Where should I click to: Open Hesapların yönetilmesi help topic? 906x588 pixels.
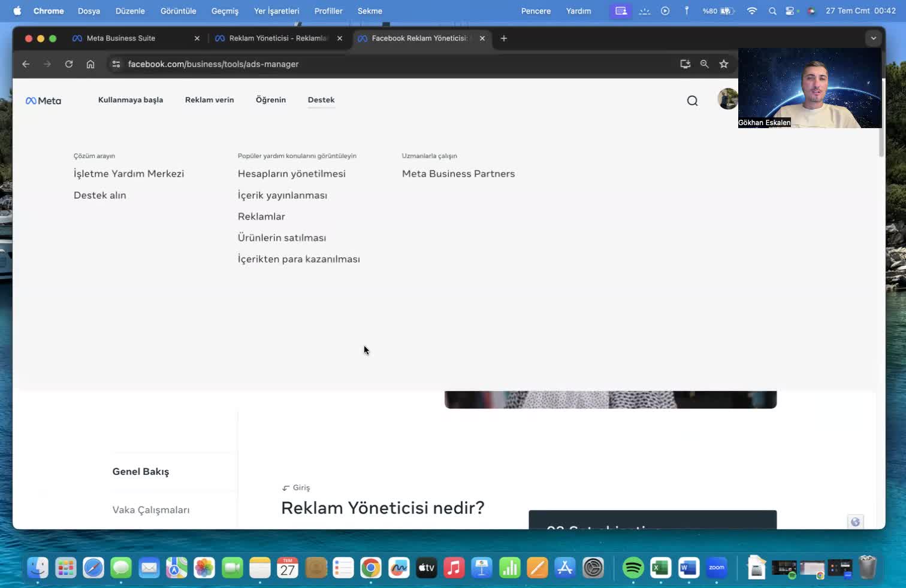pos(292,174)
